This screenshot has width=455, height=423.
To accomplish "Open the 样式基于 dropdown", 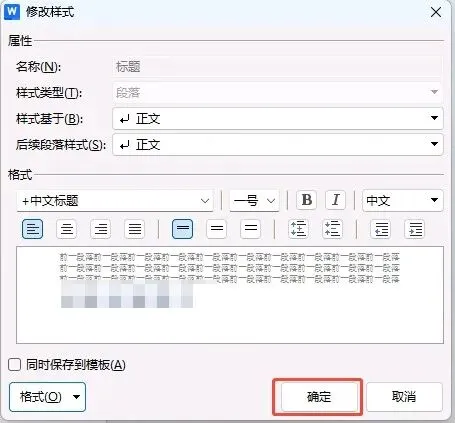I will [278, 118].
